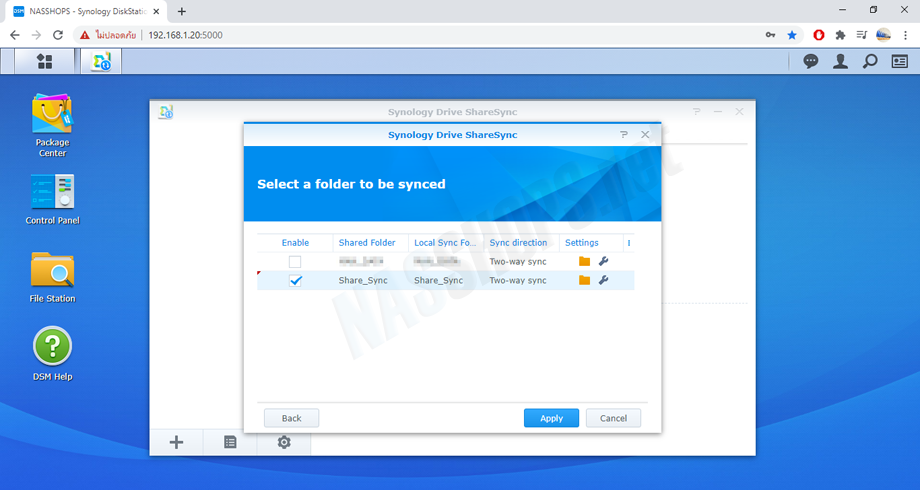Close the NASSHOPS browser tab
Viewport: 920px width, 490px height.
(157, 11)
